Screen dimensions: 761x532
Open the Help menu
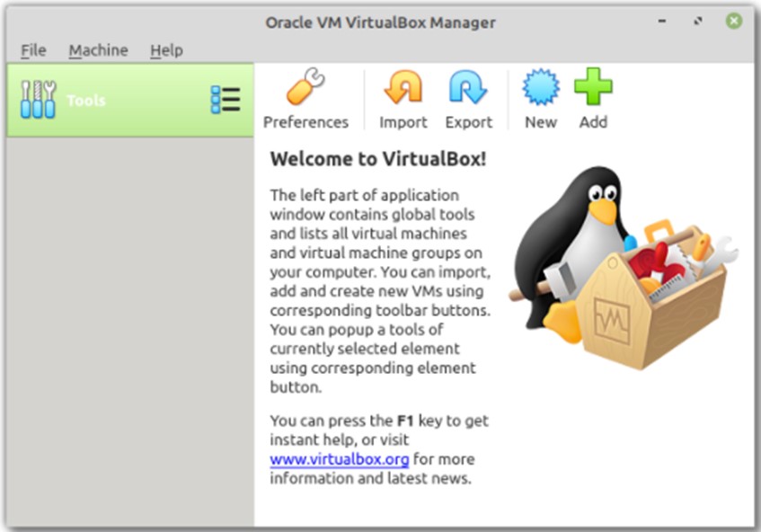[166, 50]
